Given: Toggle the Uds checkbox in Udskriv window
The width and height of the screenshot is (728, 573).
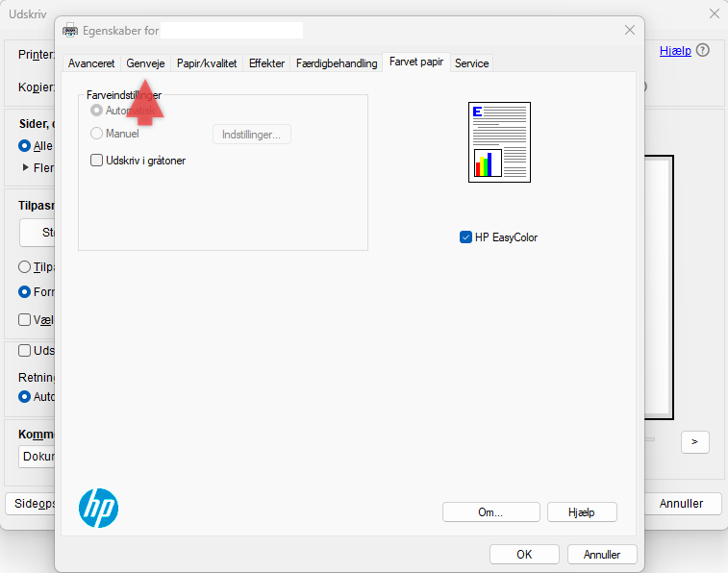Looking at the screenshot, I should pos(25,350).
